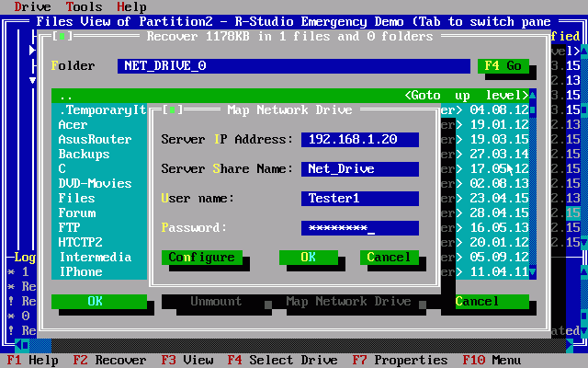Select the HTCTP2 folder
The width and height of the screenshot is (588, 368).
pyautogui.click(x=80, y=243)
